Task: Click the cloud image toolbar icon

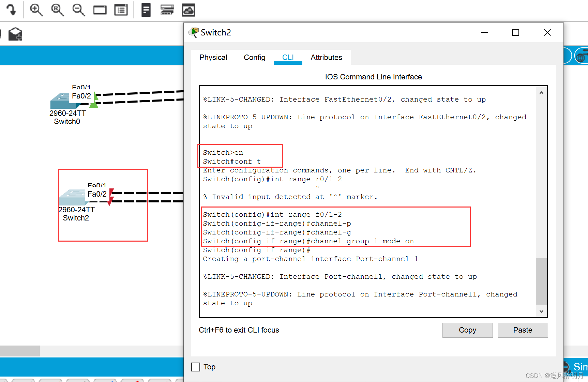Action: [189, 10]
